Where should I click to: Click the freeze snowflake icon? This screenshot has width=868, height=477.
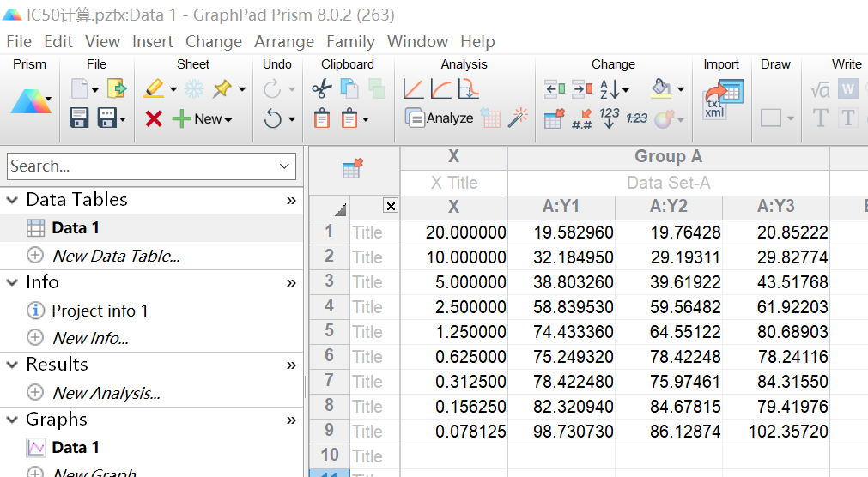click(194, 88)
